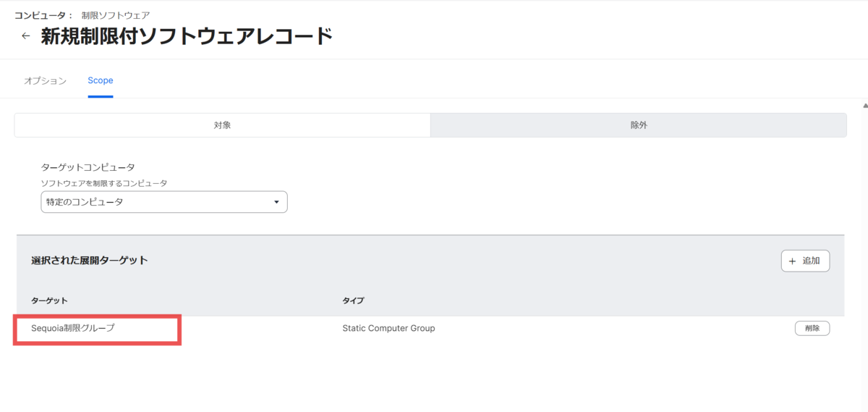This screenshot has height=412, width=868.
Task: Select the 対象 segment
Action: point(222,125)
